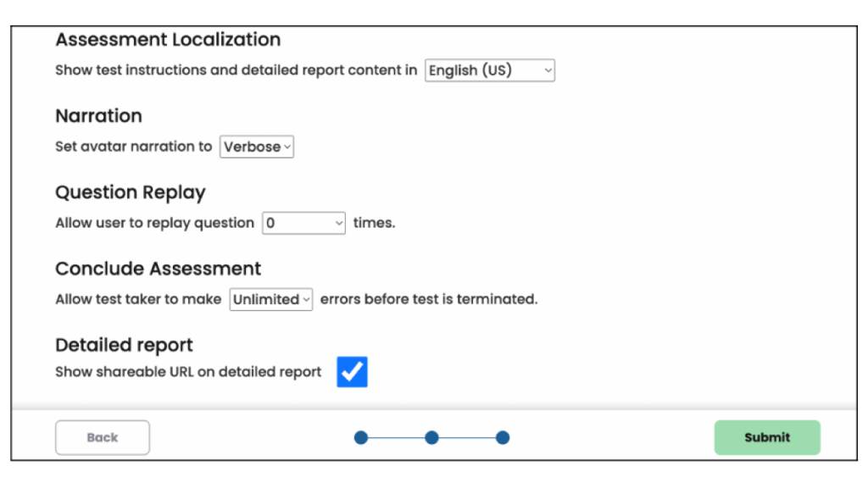Jump to the first step dot
This screenshot has width=868, height=488.
click(361, 438)
